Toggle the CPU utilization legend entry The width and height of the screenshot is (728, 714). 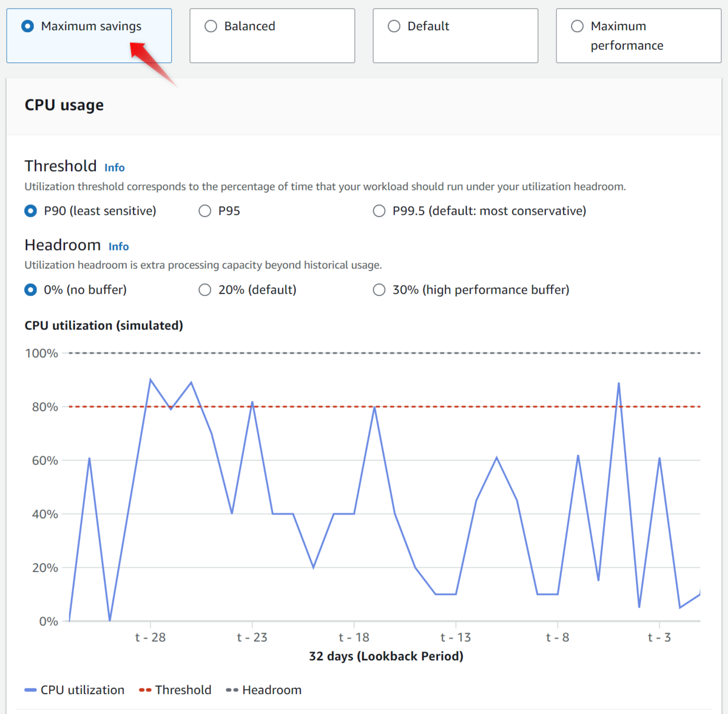click(x=82, y=690)
